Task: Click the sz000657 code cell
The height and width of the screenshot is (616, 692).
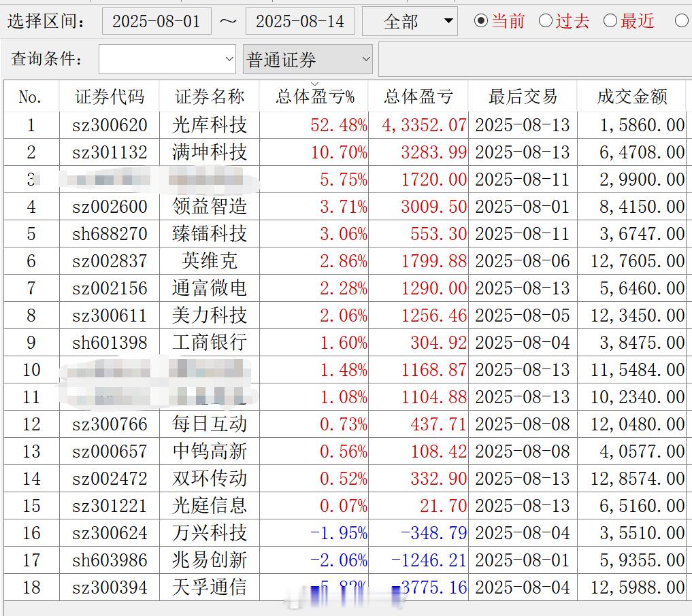Action: [110, 451]
